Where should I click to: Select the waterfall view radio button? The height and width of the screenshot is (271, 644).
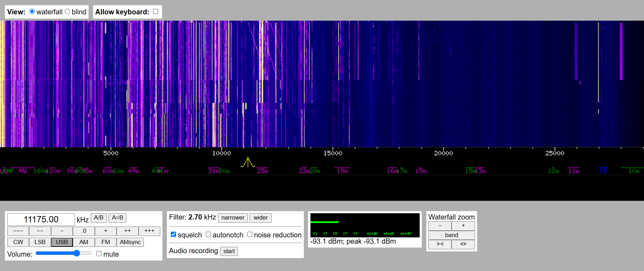pos(32,12)
